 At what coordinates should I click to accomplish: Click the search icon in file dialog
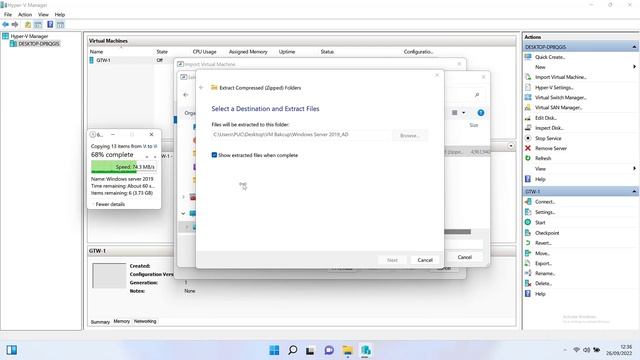pos(477,95)
